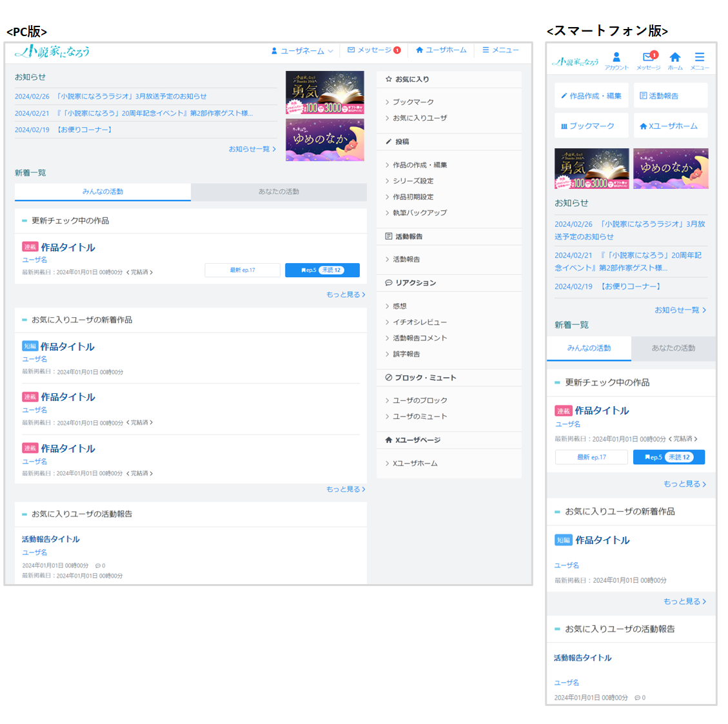Open お知らせ一覧 link in PC version
This screenshot has height=724, width=728.
[252, 149]
